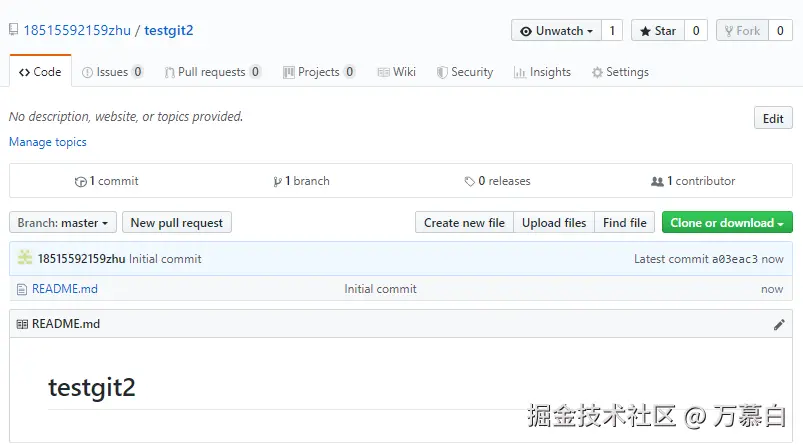The width and height of the screenshot is (803, 445).
Task: Click the Manage topics link
Action: [x=48, y=142]
